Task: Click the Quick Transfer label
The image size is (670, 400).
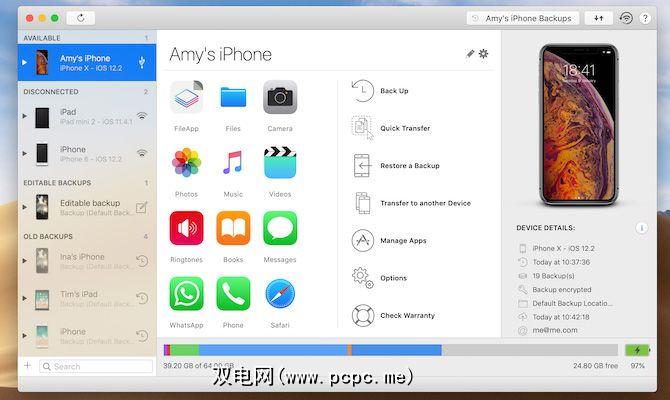Action: (405, 128)
